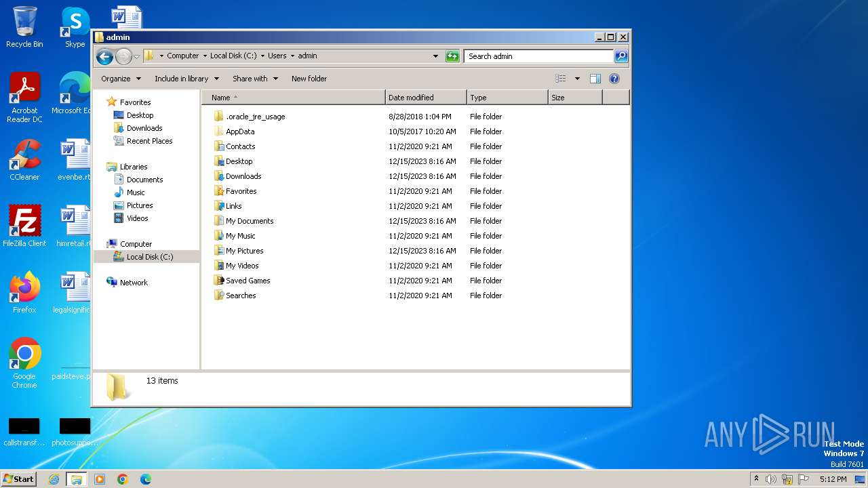Open the address bar history dropdown arrow

coord(435,56)
